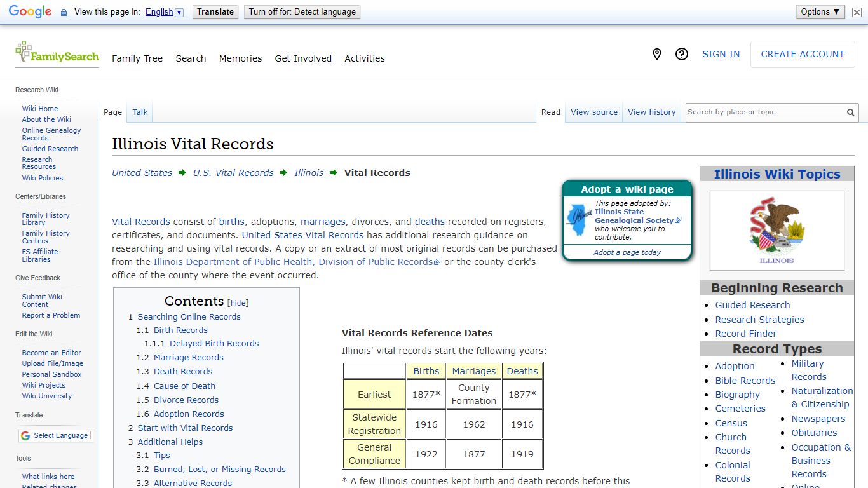868x488 pixels.
Task: Open About the Wiki sidebar link
Action: 46,119
